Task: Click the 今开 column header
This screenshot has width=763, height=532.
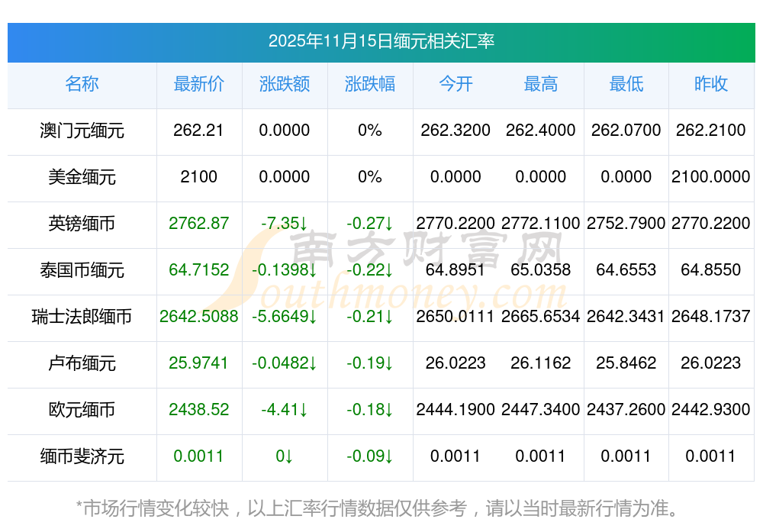Action: tap(456, 84)
